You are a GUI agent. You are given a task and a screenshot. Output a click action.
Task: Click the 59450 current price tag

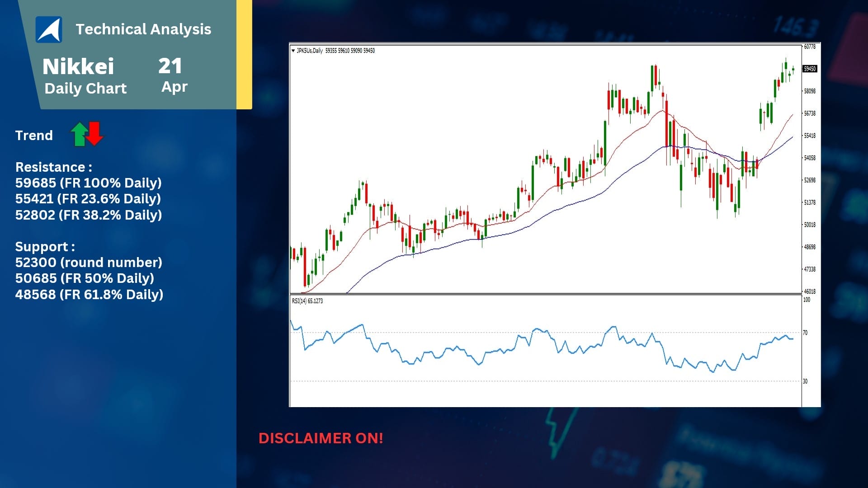click(x=810, y=69)
